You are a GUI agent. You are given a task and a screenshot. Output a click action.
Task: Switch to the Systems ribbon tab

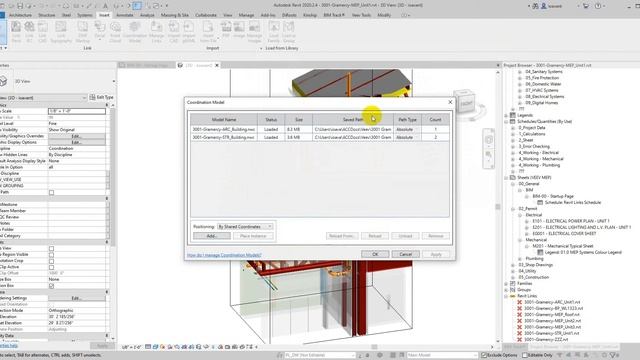point(84,15)
